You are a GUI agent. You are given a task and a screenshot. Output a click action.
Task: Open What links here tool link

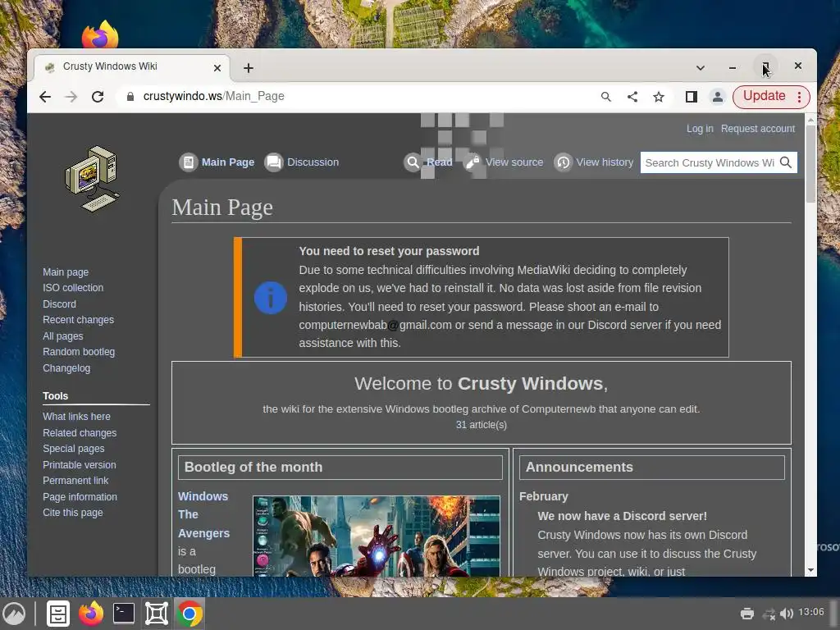point(76,416)
